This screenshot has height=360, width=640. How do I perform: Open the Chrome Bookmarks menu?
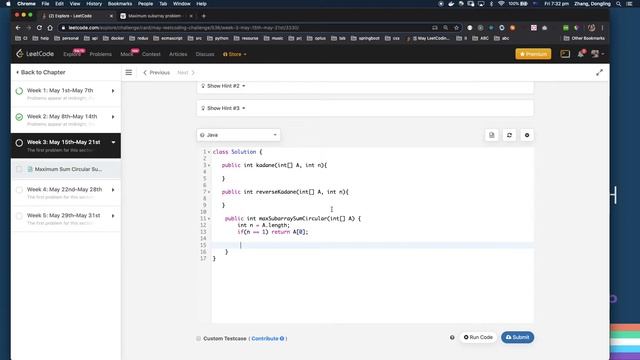[x=120, y=4]
